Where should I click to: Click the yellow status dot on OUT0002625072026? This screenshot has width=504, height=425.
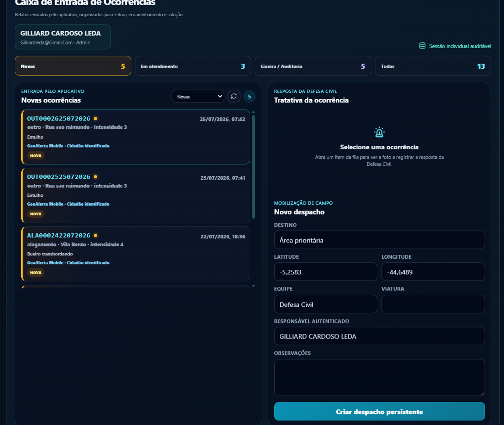(x=95, y=119)
